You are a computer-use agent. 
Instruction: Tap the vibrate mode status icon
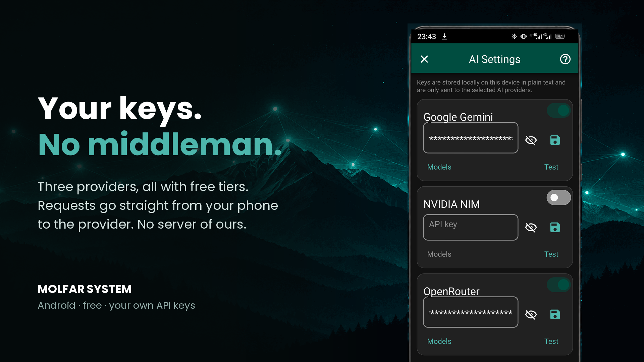[524, 36]
